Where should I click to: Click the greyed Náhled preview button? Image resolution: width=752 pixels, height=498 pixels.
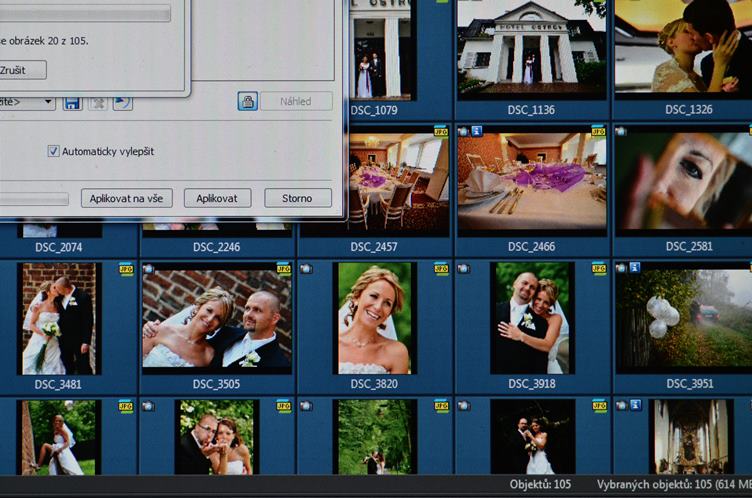pos(295,101)
